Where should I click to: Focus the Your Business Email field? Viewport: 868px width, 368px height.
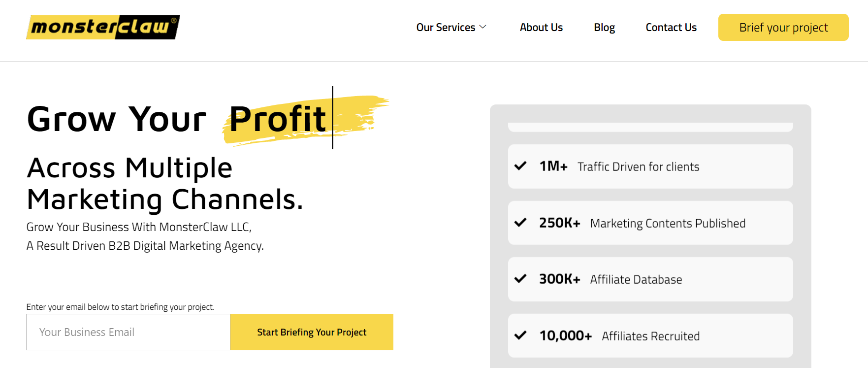128,332
